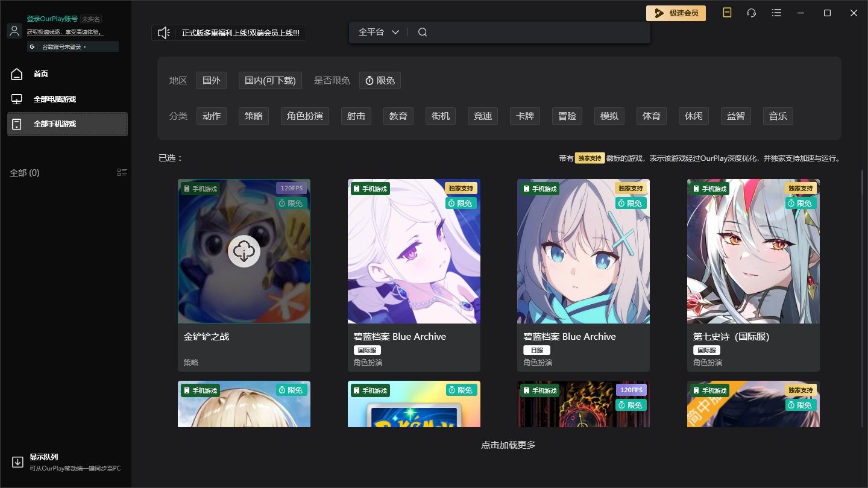
Task: Pick the 休闲 category
Action: [694, 116]
